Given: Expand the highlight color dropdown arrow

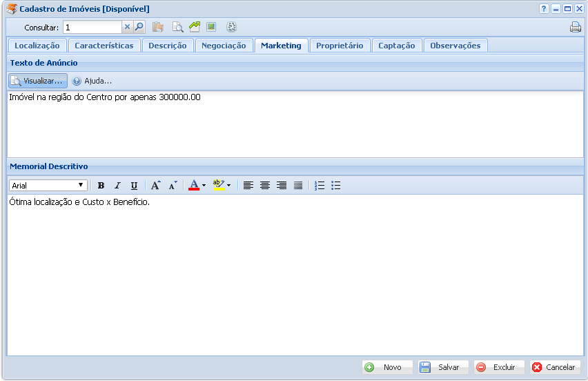Looking at the screenshot, I should point(229,186).
